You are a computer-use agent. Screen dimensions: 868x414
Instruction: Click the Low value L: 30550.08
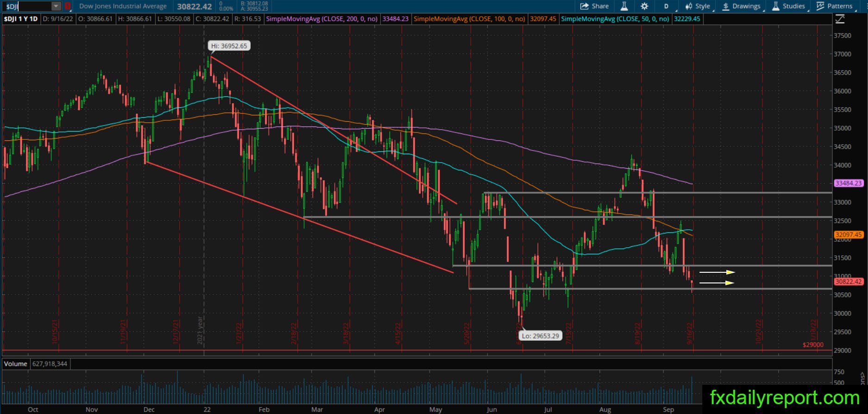click(174, 19)
